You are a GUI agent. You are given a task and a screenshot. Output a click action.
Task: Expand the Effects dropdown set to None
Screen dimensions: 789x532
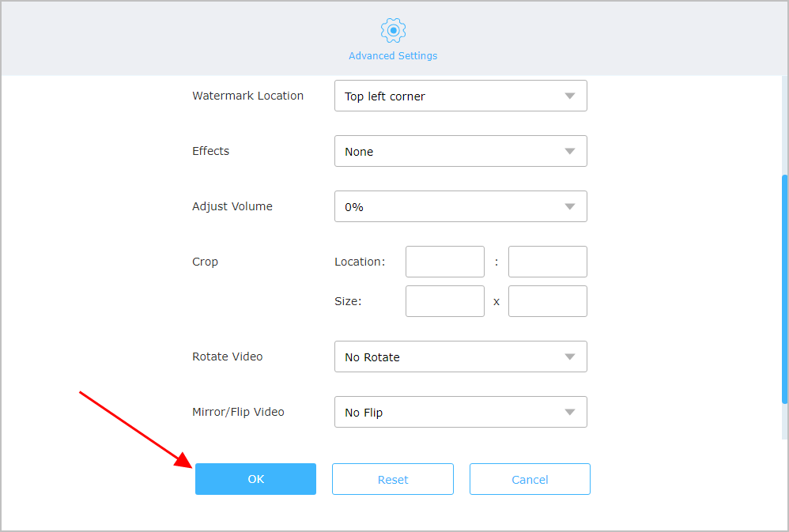pyautogui.click(x=460, y=151)
